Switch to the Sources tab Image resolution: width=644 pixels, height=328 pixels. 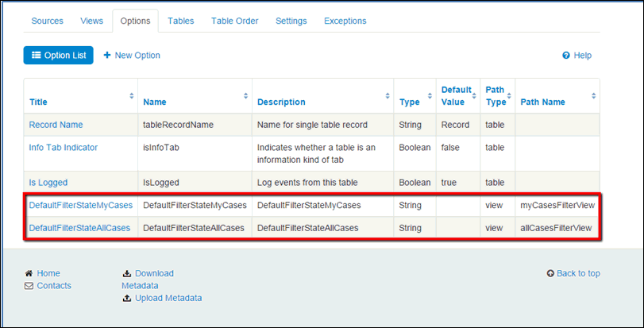(47, 21)
